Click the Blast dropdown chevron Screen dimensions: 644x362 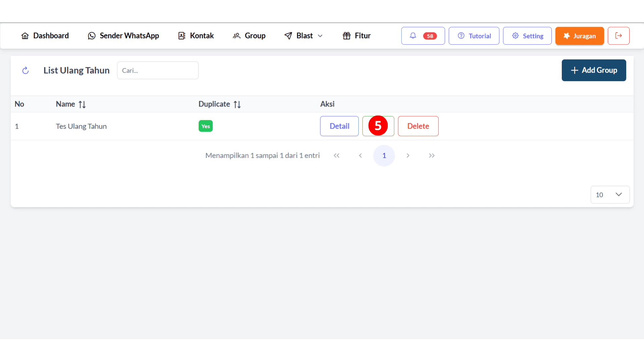coord(320,36)
